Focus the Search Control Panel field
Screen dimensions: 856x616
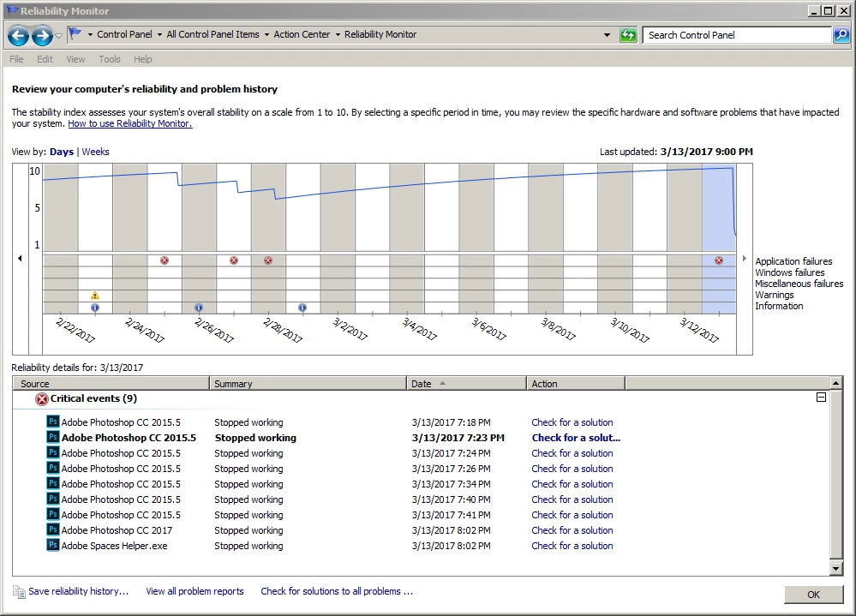click(x=737, y=35)
